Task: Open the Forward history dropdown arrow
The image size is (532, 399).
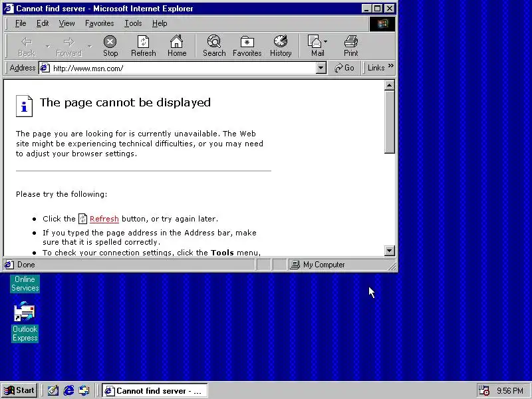Action: (90, 46)
